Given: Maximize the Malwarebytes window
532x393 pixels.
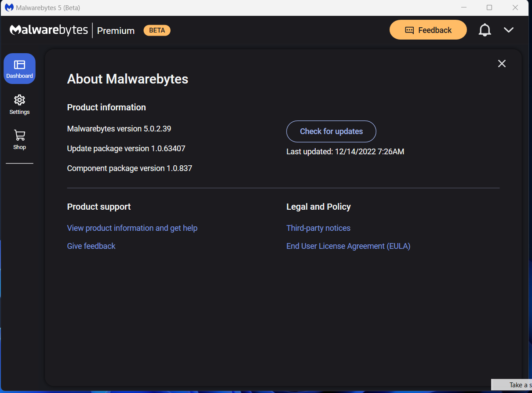Looking at the screenshot, I should (x=489, y=7).
